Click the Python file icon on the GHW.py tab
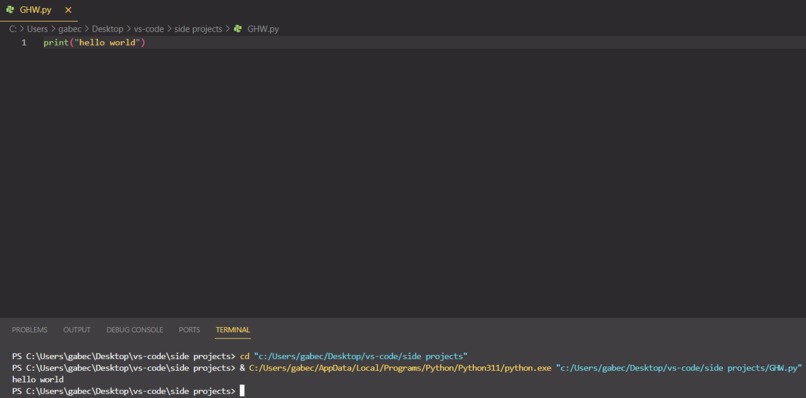806x398 pixels. (10, 10)
